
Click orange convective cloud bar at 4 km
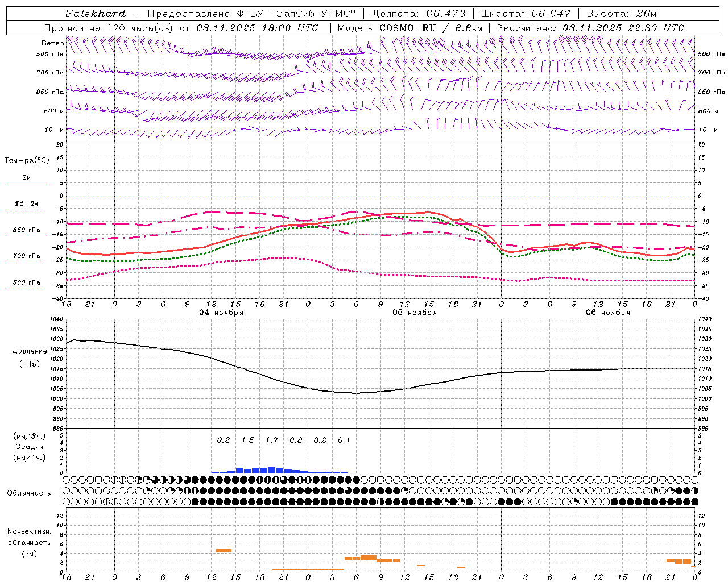[x=224, y=551]
